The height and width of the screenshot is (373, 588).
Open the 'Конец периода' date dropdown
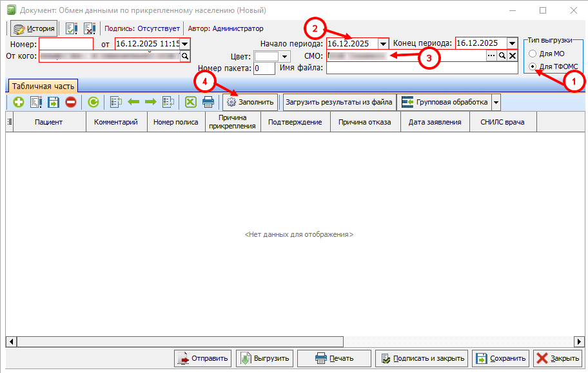pyautogui.click(x=513, y=43)
